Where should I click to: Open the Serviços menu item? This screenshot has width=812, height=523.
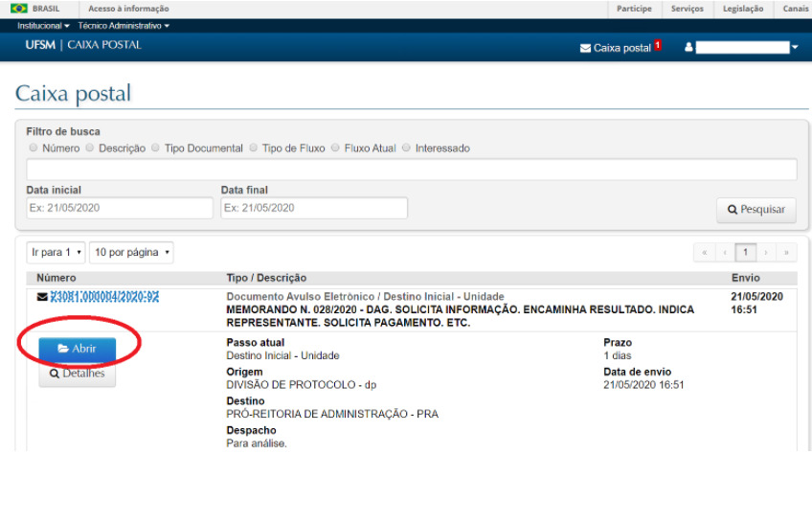click(687, 9)
